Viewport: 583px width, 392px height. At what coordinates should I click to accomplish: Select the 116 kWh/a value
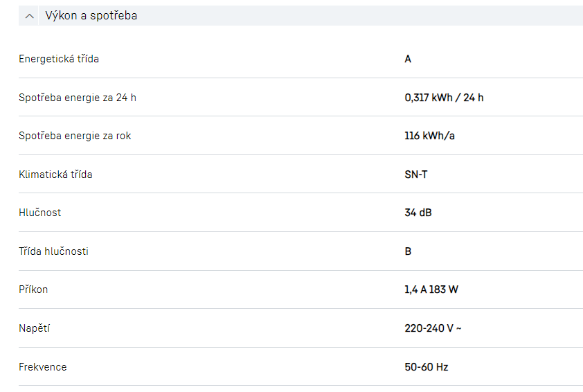point(429,136)
